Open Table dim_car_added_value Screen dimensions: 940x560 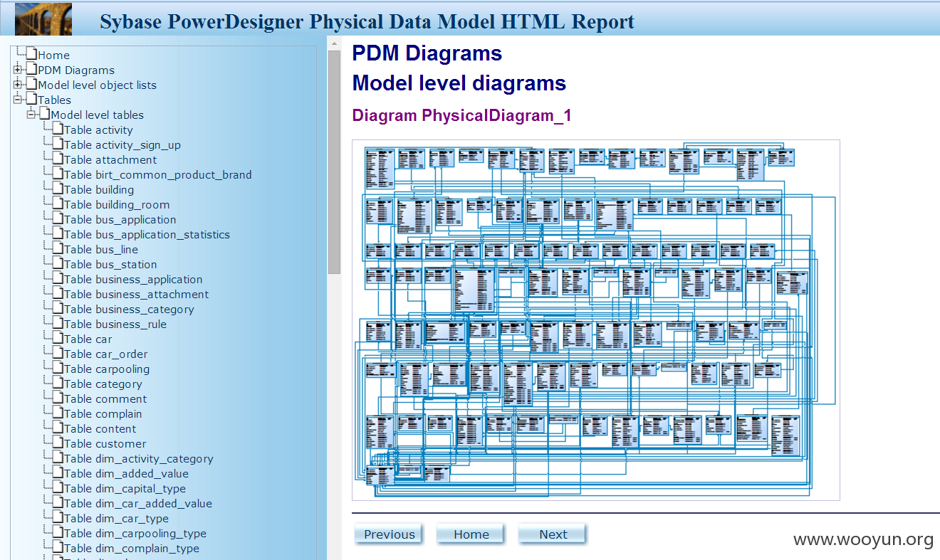pos(138,503)
